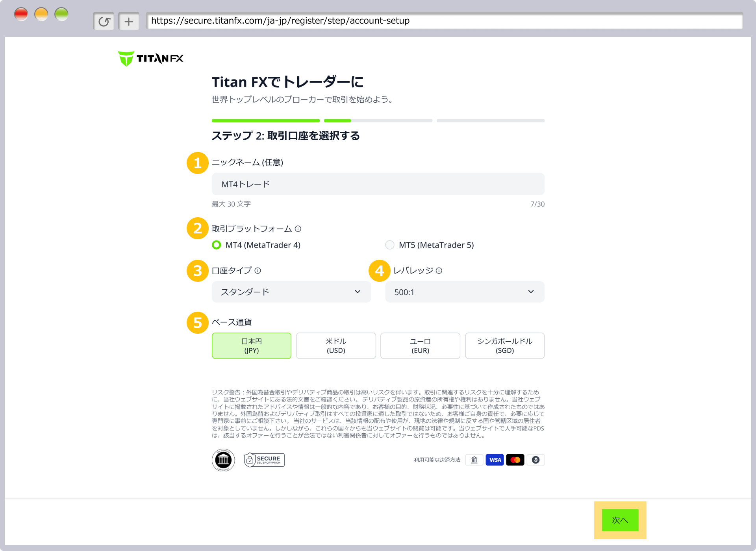Click the info icon beside 取引プラットフォーム
This screenshot has height=551, width=756.
pyautogui.click(x=298, y=229)
